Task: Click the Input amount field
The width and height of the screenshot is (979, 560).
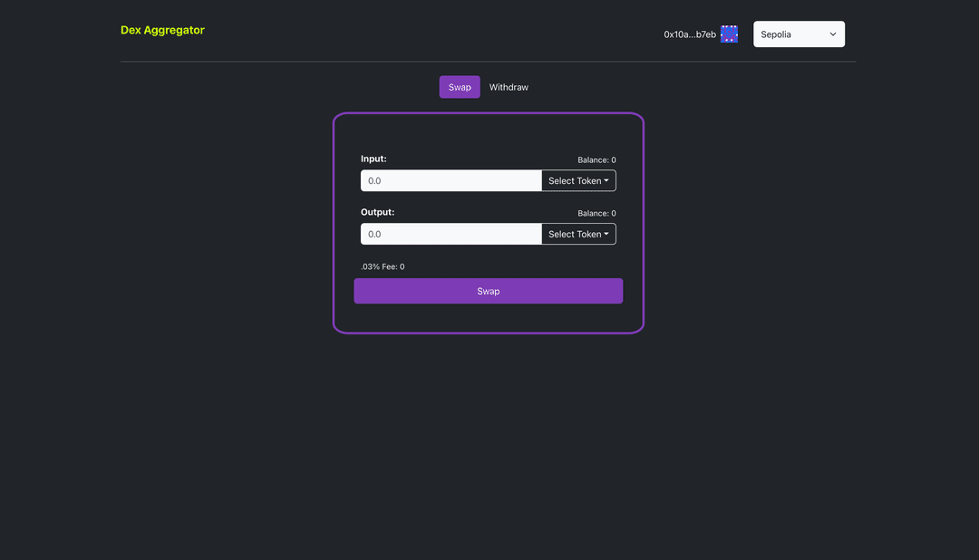Action: pos(451,181)
